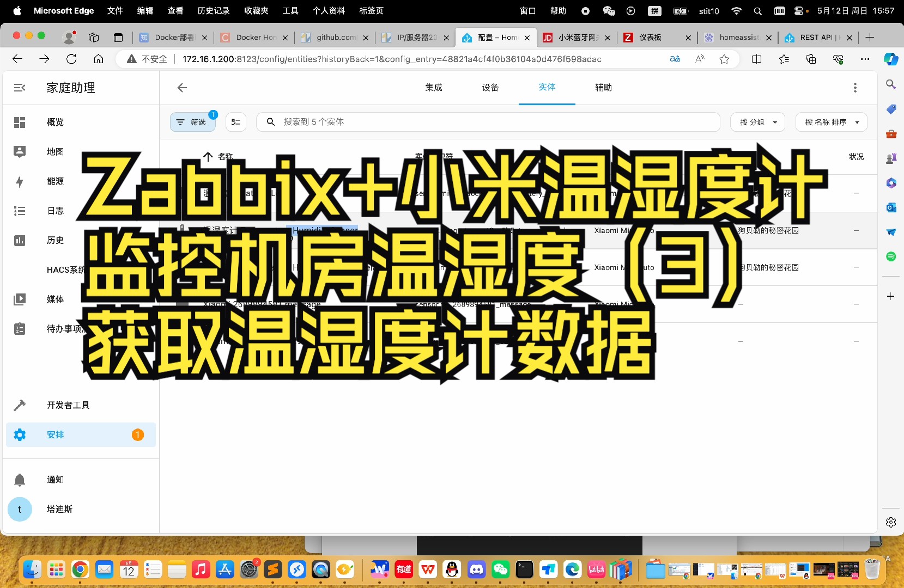
Task: Add a sidebar app with plus
Action: coord(891,296)
